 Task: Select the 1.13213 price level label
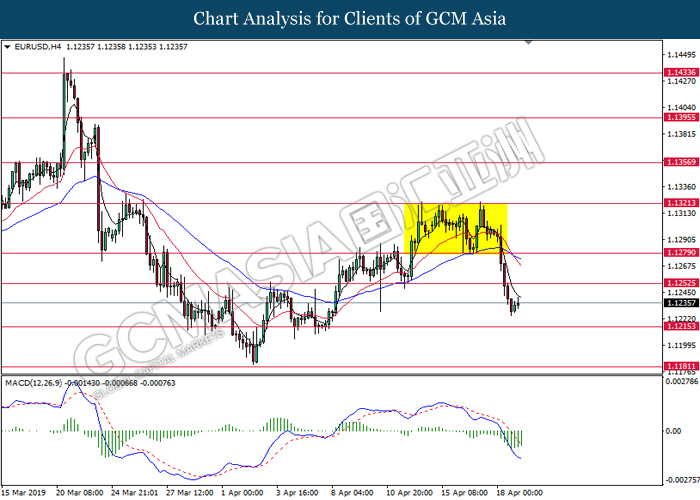[680, 203]
